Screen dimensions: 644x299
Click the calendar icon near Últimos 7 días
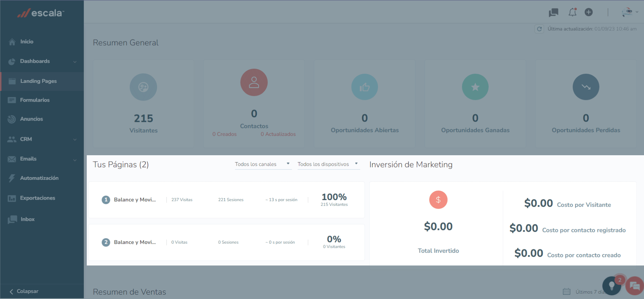coord(567,292)
